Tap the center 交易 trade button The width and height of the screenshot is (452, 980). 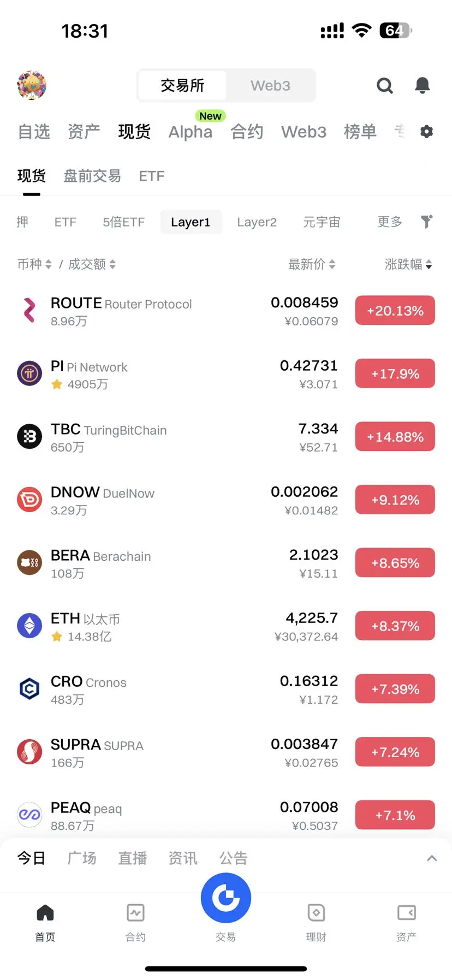(x=226, y=898)
